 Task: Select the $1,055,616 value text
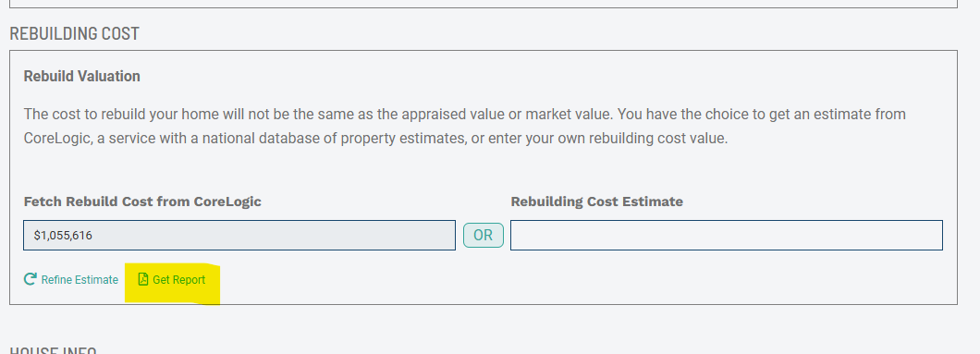pyautogui.click(x=63, y=236)
